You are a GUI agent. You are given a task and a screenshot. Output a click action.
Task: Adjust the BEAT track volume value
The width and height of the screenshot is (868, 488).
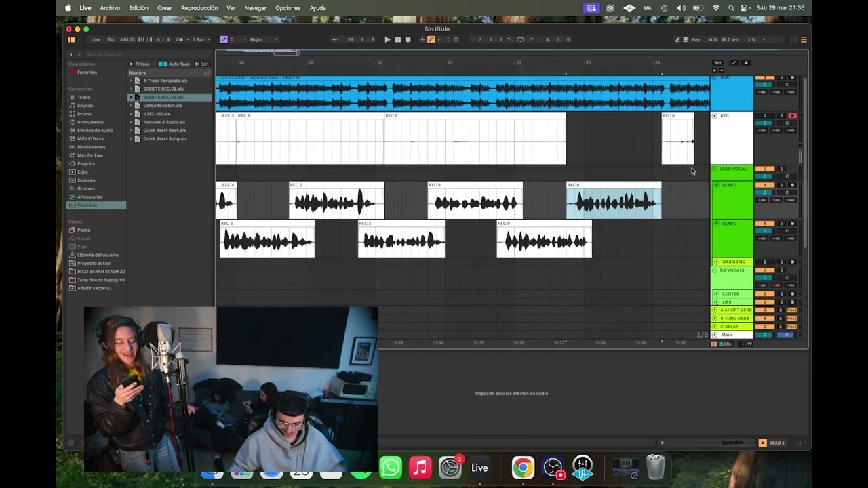[764, 85]
